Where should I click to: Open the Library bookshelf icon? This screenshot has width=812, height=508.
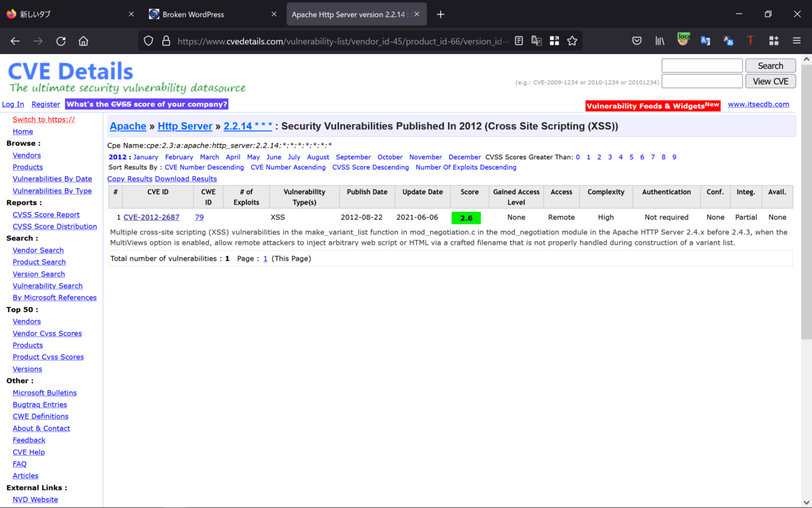[660, 41]
